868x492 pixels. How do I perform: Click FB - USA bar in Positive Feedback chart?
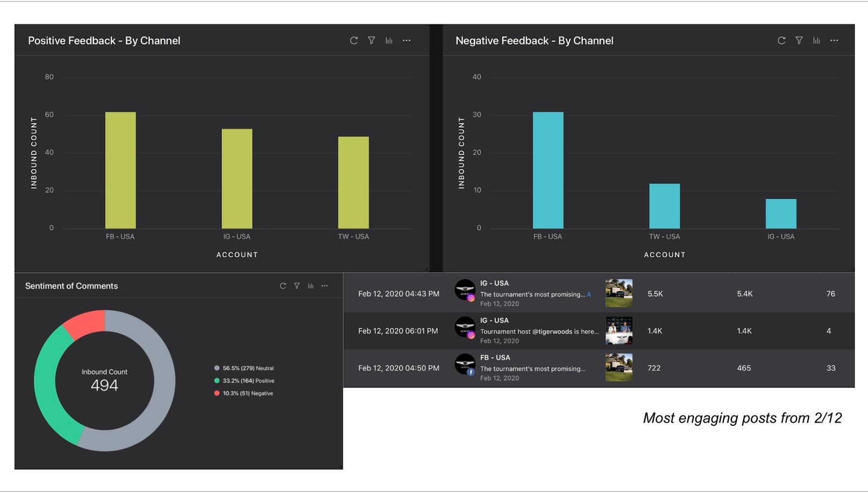click(x=120, y=170)
